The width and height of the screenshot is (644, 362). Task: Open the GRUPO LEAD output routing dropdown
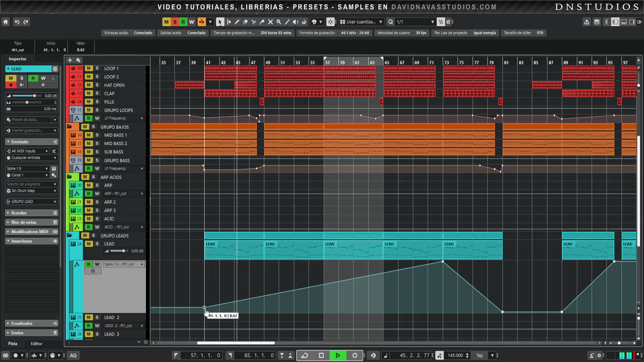click(31, 202)
